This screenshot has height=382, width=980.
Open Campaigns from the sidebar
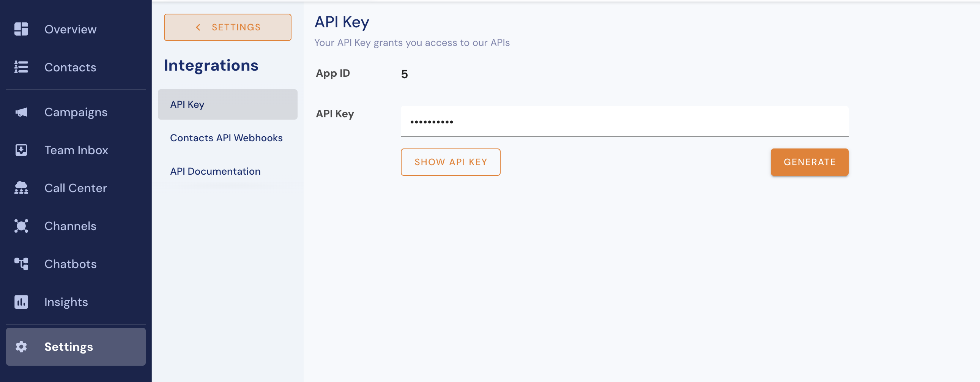tap(76, 112)
